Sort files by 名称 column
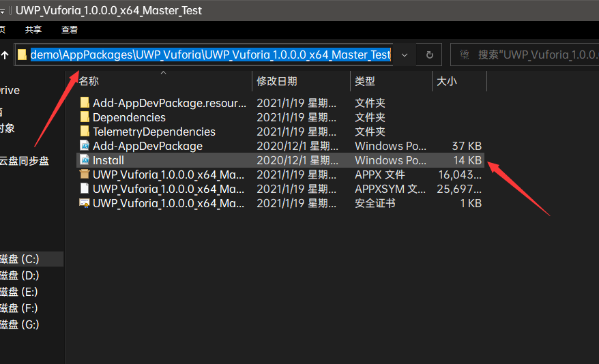Screen dimensions: 599x364 89,81
